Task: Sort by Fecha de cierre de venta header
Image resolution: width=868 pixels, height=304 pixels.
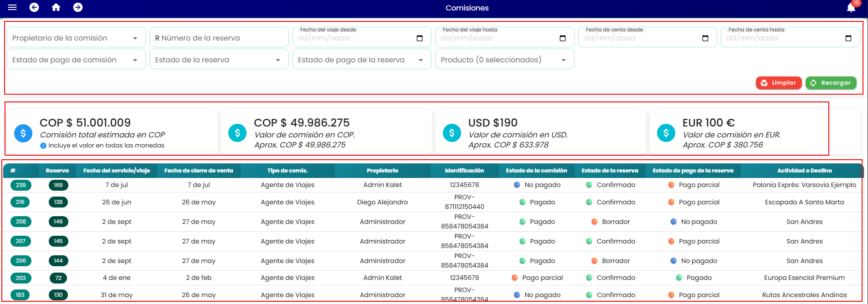Action: (199, 171)
